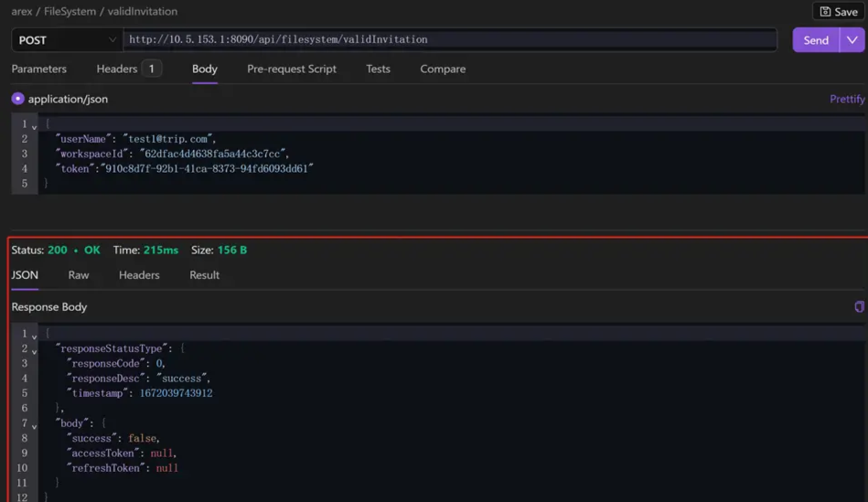Open the response Headers tab
This screenshot has height=502, width=868.
point(139,275)
